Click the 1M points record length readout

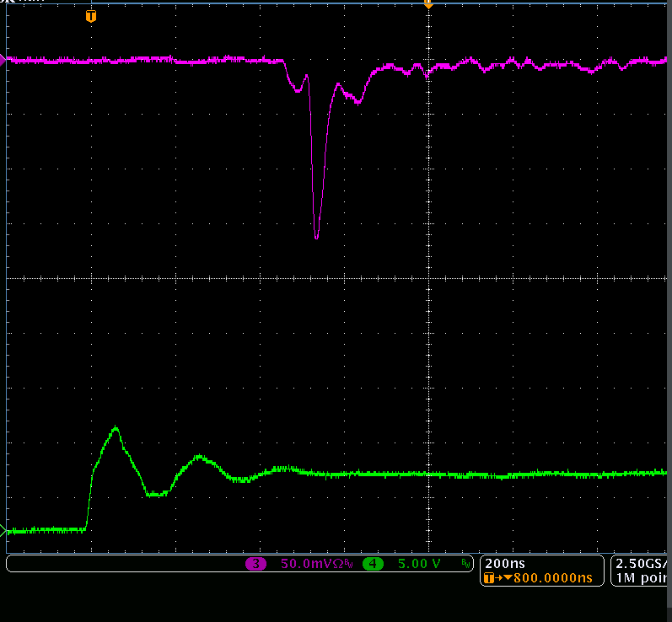642,578
